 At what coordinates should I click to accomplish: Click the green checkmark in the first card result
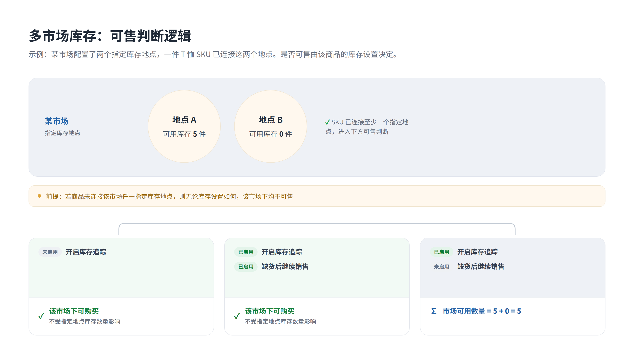click(41, 316)
